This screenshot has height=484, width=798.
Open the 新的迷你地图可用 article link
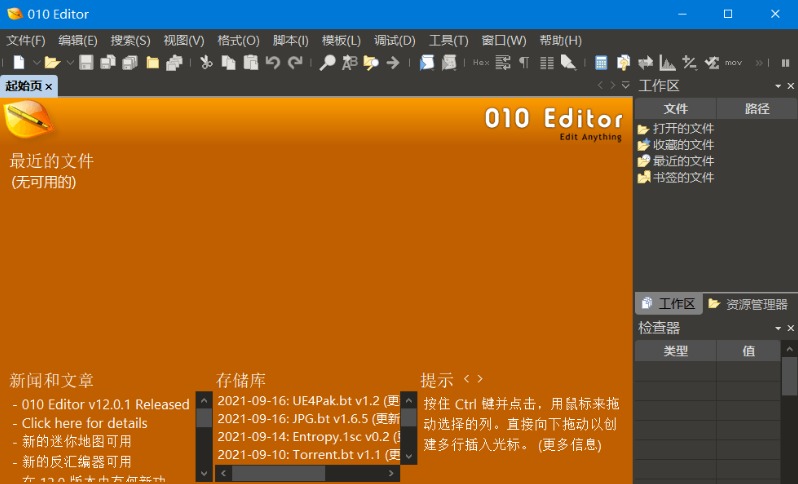pos(76,441)
